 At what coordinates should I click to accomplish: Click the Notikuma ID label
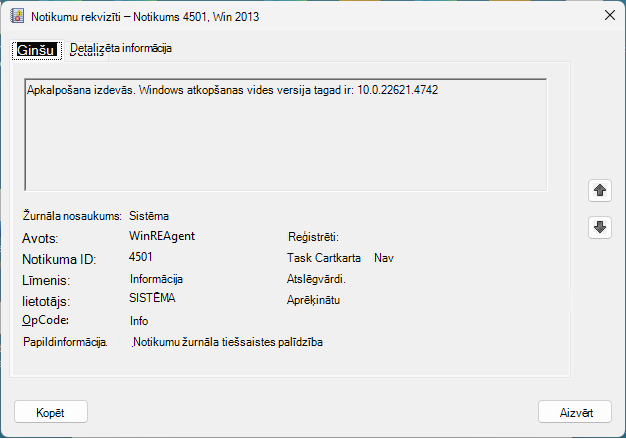pos(59,259)
